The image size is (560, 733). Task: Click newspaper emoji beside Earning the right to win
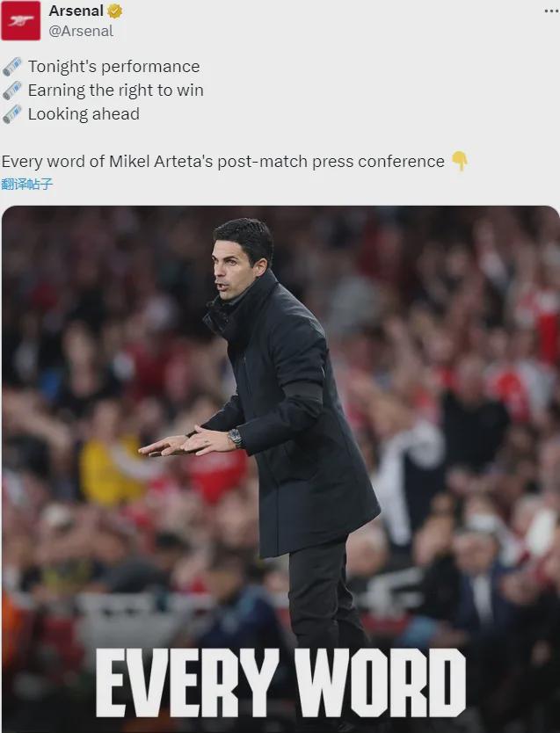[11, 91]
